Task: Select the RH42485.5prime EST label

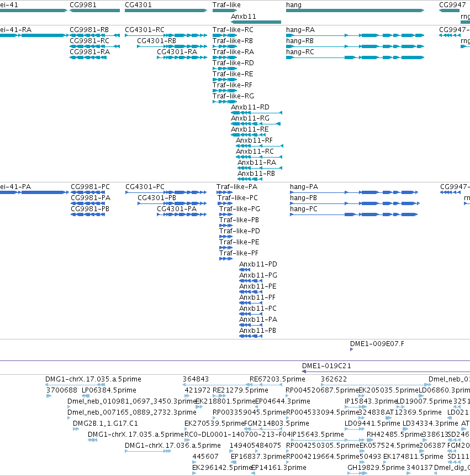Action: (x=394, y=435)
